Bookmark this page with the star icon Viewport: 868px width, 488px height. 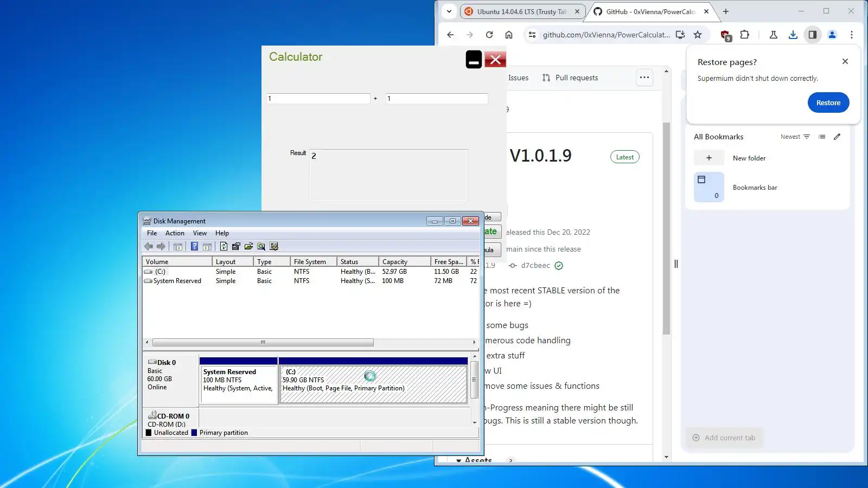coord(698,35)
